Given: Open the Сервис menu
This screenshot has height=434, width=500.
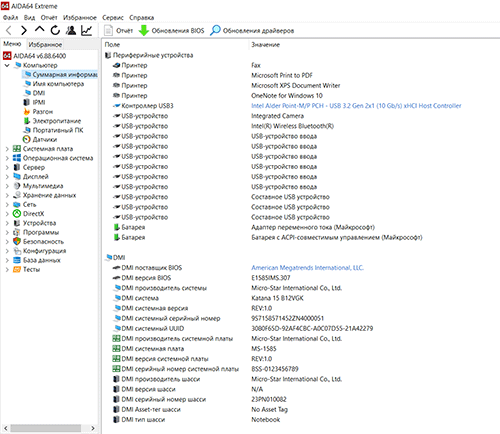Looking at the screenshot, I should click(x=113, y=18).
